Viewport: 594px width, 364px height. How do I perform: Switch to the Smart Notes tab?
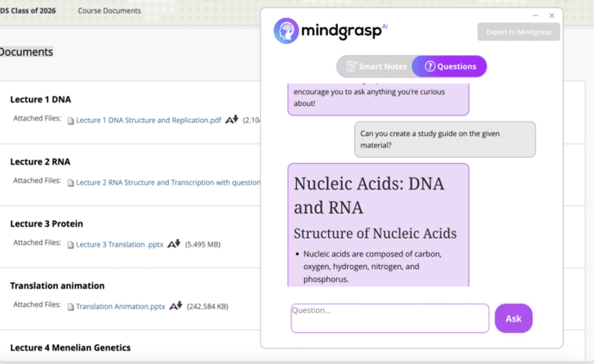pos(377,66)
